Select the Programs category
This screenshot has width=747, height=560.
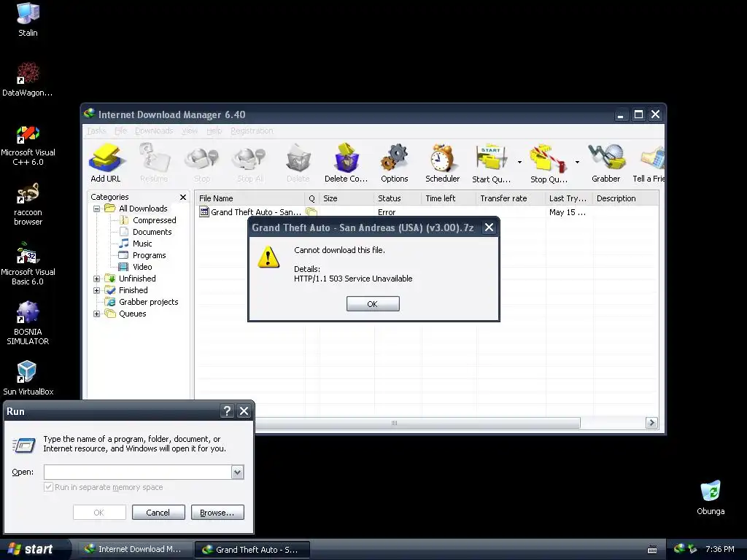[142, 255]
